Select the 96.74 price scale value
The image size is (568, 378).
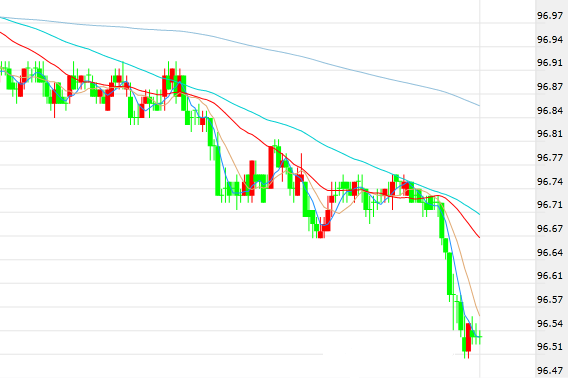coord(550,181)
